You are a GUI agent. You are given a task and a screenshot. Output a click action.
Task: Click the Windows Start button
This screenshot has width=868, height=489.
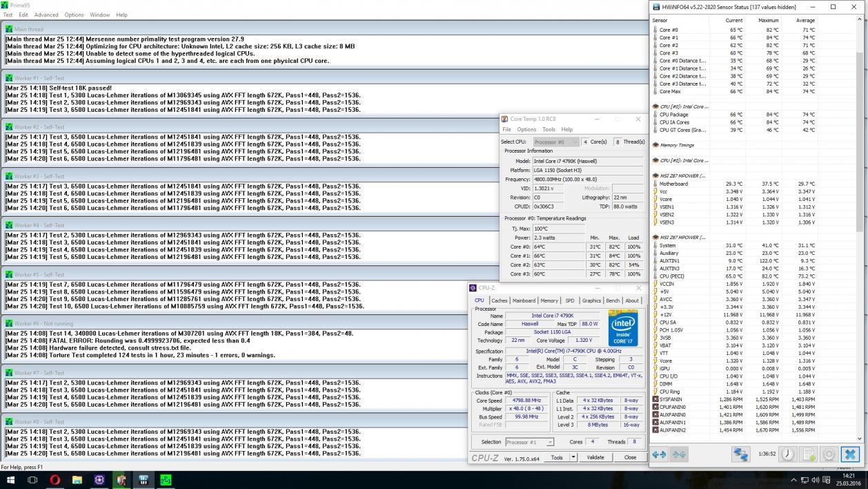[10, 480]
